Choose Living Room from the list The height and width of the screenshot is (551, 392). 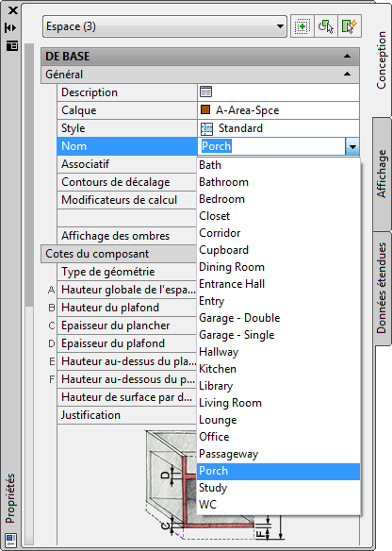coord(230,403)
